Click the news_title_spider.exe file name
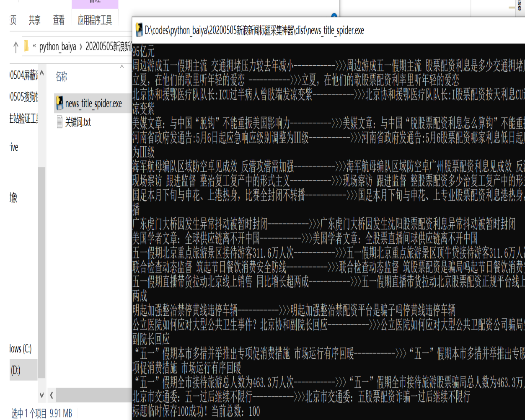The height and width of the screenshot is (420, 525). tap(94, 104)
